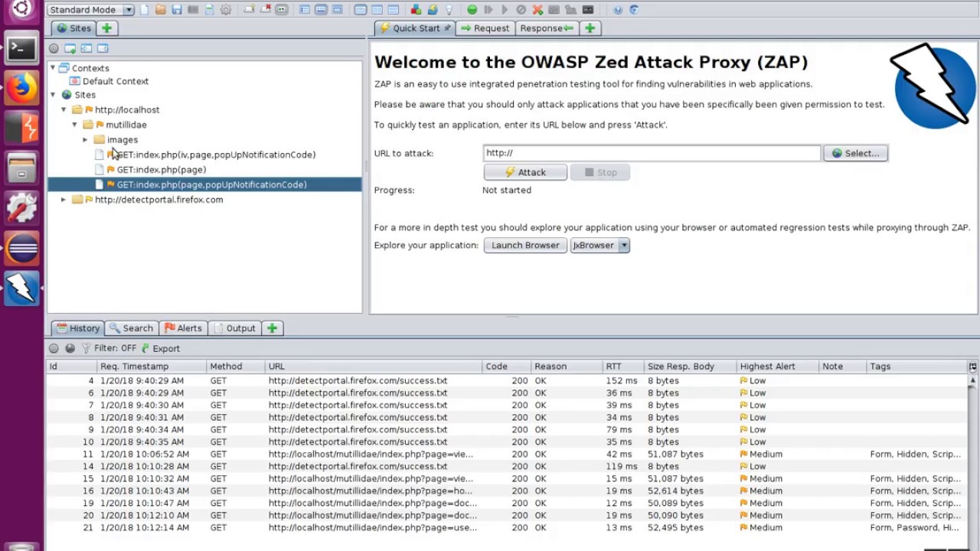The height and width of the screenshot is (551, 980).
Task: Collapse the Contexts tree node
Action: pyautogui.click(x=53, y=68)
